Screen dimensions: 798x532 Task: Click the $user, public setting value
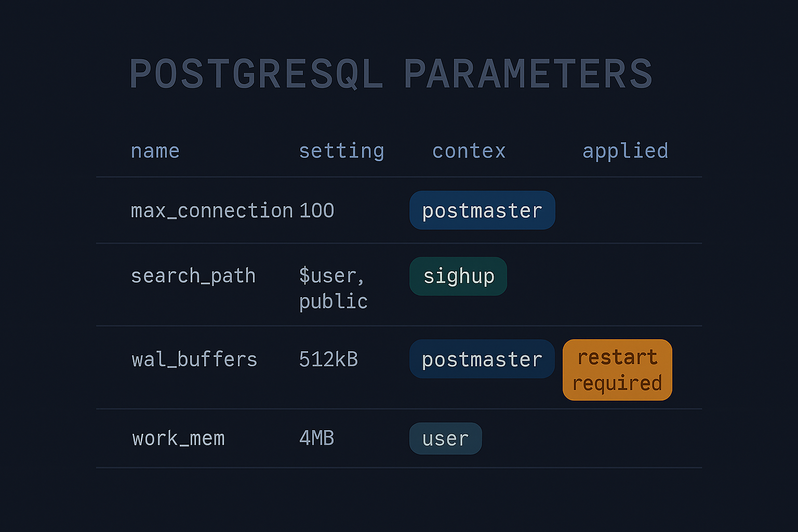coord(333,288)
